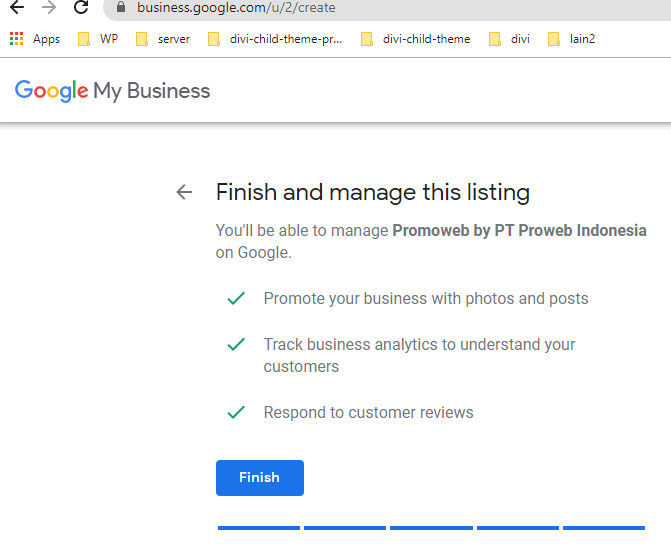
Task: Open the WP bookmark folder
Action: [x=98, y=39]
